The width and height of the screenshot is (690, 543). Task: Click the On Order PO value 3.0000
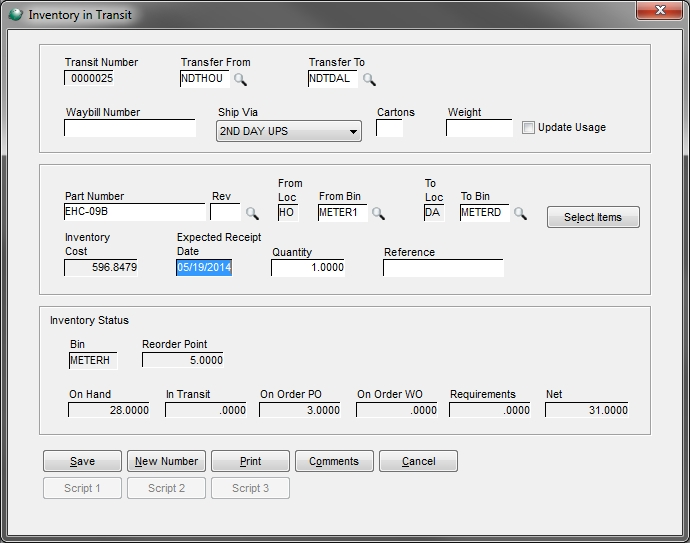300,410
